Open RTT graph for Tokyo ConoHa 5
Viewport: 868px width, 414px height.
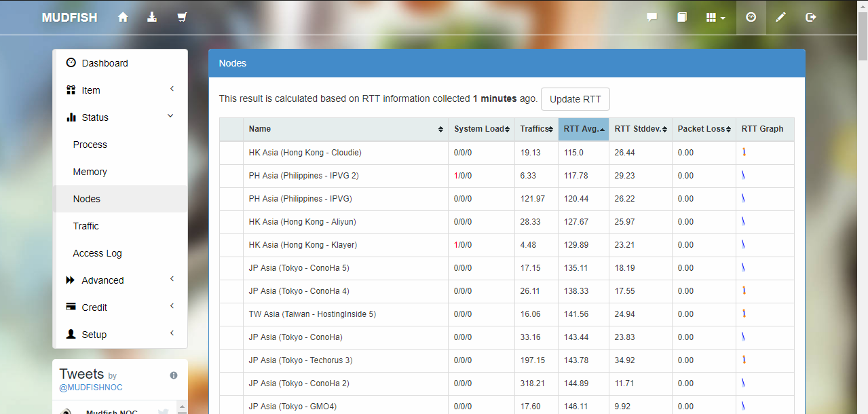coord(744,267)
